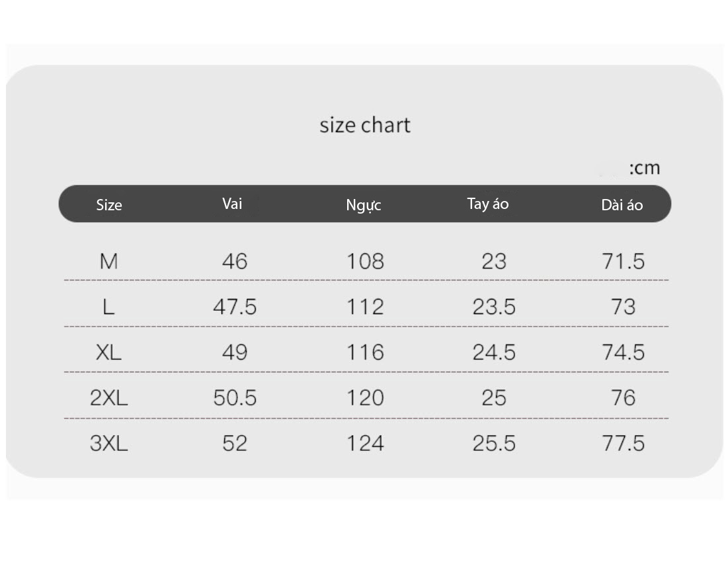Click the size chart title text
The width and height of the screenshot is (728, 568).
click(365, 126)
